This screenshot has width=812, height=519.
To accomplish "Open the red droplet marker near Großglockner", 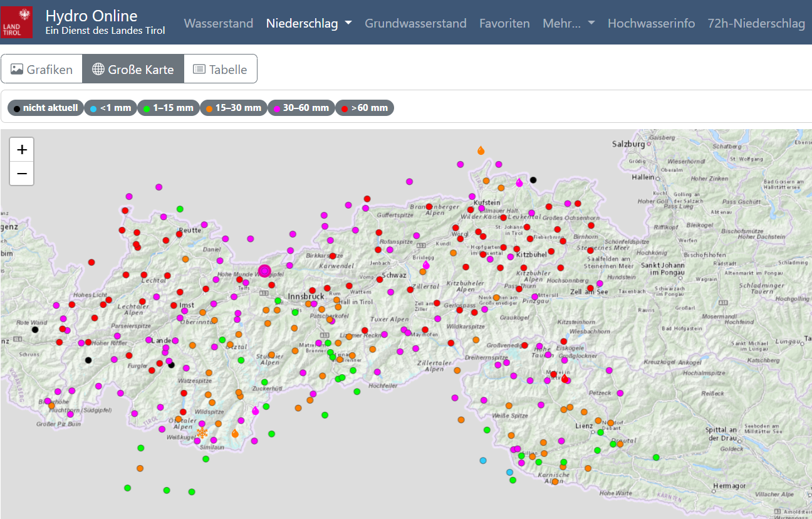I will pyautogui.click(x=565, y=379).
